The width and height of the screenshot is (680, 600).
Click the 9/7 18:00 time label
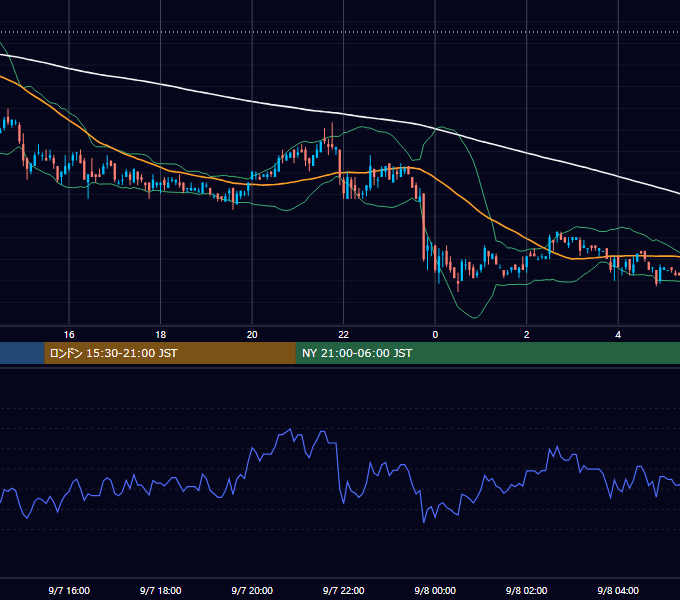pyautogui.click(x=160, y=590)
